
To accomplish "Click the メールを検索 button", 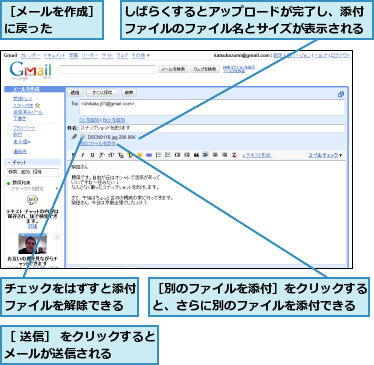I will coord(173,69).
